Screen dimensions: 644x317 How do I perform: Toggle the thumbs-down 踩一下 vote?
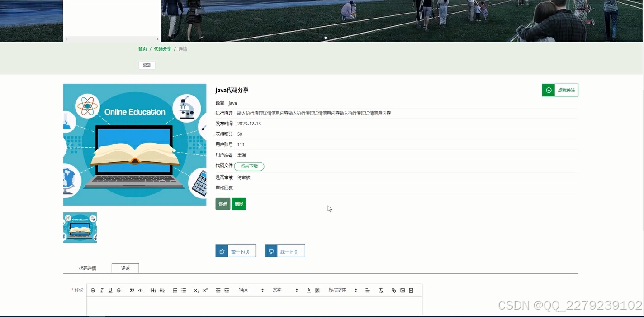tap(285, 250)
